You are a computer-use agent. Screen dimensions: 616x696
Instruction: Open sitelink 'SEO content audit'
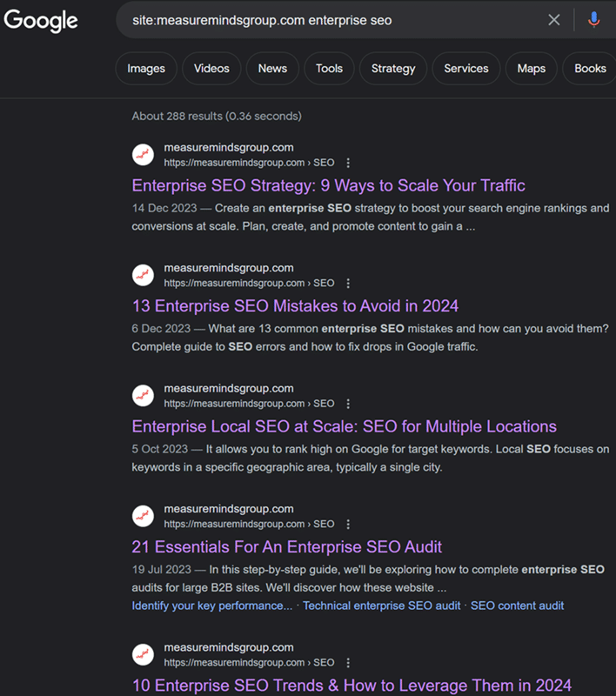click(x=517, y=606)
